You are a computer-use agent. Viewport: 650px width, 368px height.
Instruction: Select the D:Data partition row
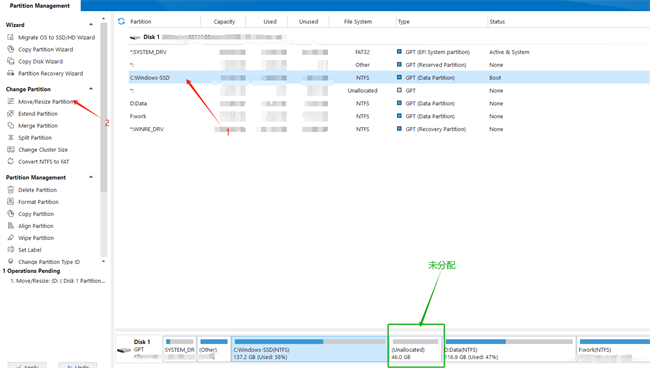point(389,103)
